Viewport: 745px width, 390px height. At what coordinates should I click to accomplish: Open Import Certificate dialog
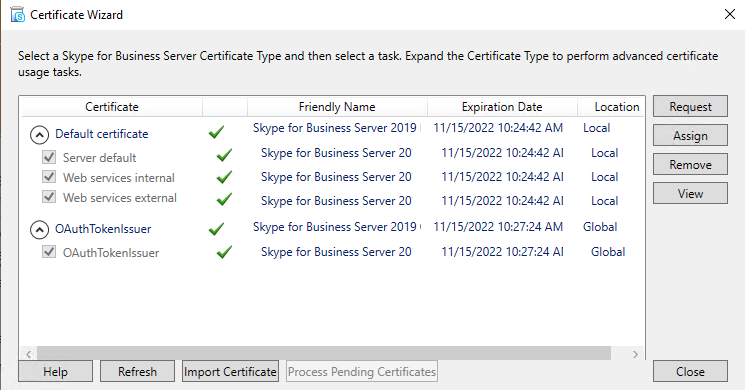point(230,371)
